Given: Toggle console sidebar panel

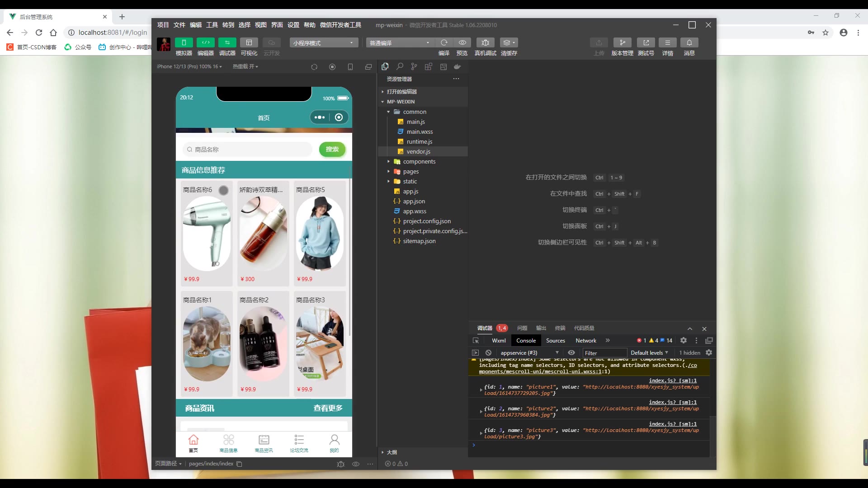Looking at the screenshot, I should 475,353.
